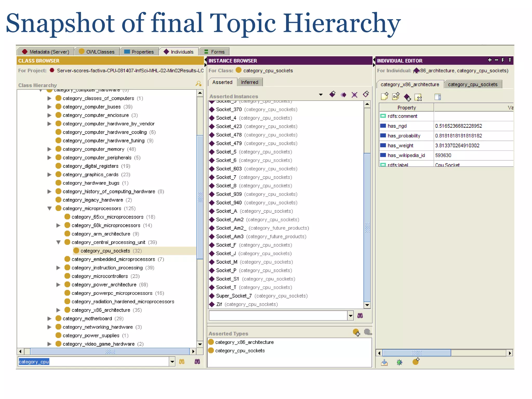532x399 pixels.
Task: Click the green bug icon at Individual Editor bottom
Action: 400,362
